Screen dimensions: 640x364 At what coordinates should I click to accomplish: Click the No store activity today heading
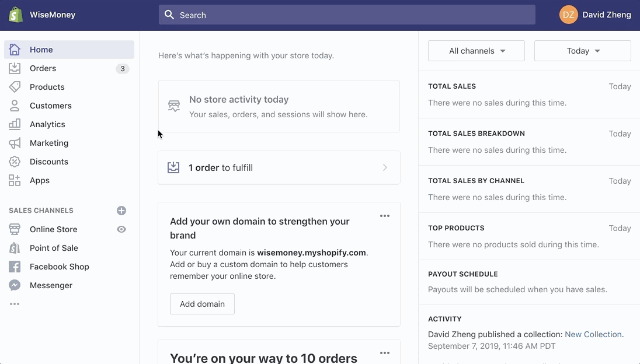239,99
